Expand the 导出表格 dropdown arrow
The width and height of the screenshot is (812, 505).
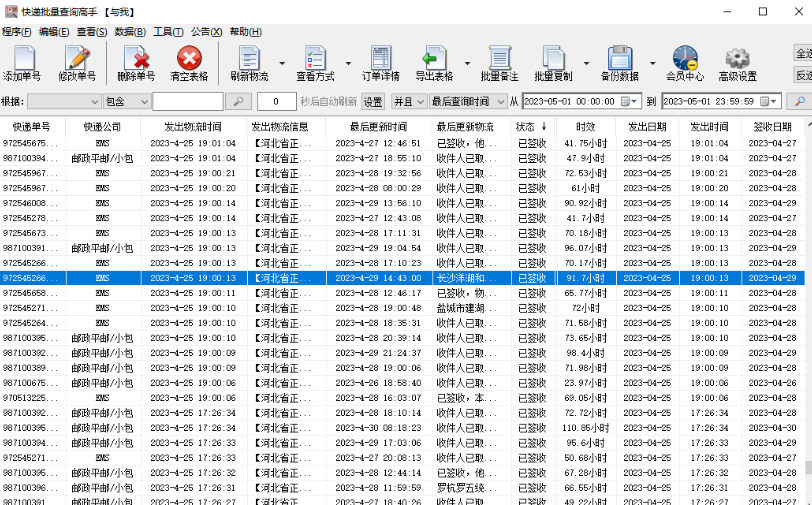pos(467,63)
